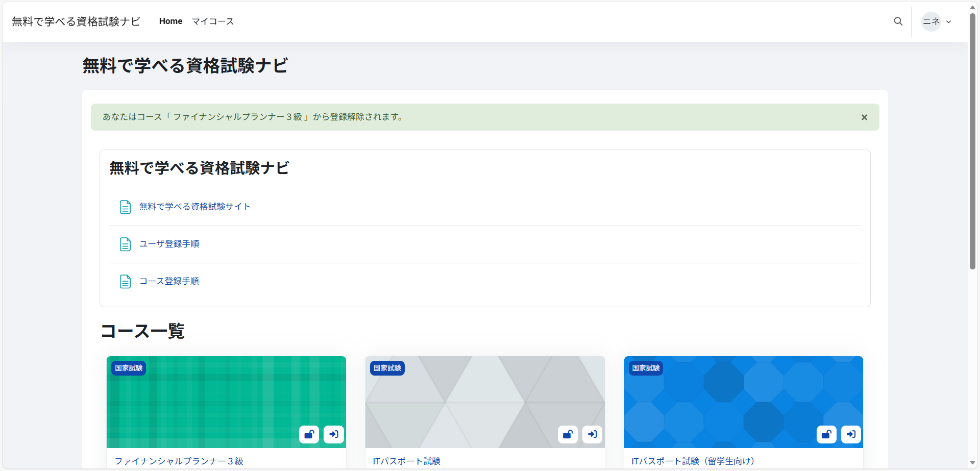Click enrol arrow icon on ITパスポート試験（留学生向け） card
Viewport: 980px width, 471px height.
(851, 434)
